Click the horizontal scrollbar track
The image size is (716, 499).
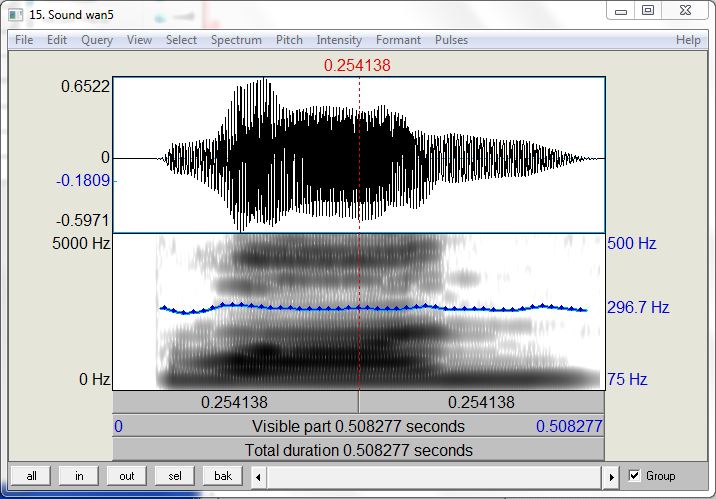pos(435,478)
